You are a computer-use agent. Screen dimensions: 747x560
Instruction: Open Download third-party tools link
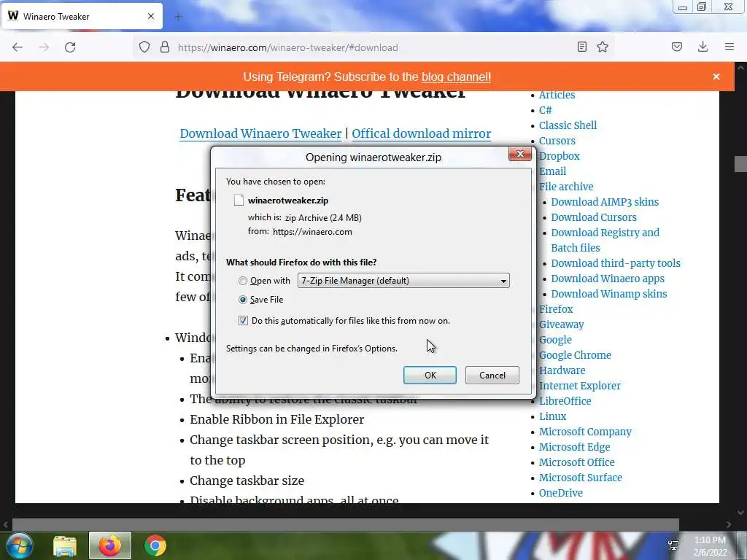click(616, 263)
